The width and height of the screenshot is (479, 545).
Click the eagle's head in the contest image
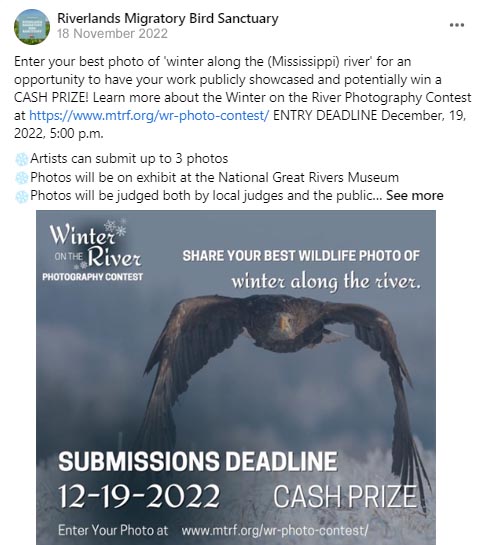[285, 324]
